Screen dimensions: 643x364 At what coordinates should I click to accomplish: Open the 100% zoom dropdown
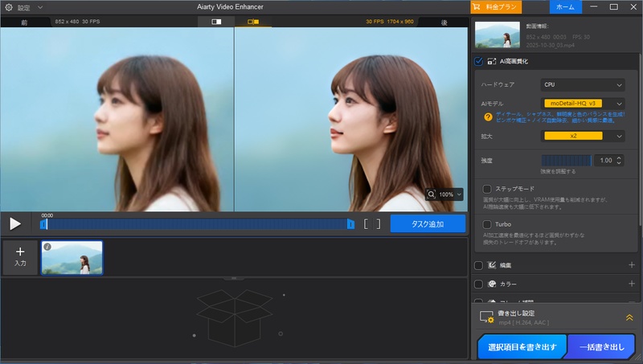pyautogui.click(x=451, y=194)
